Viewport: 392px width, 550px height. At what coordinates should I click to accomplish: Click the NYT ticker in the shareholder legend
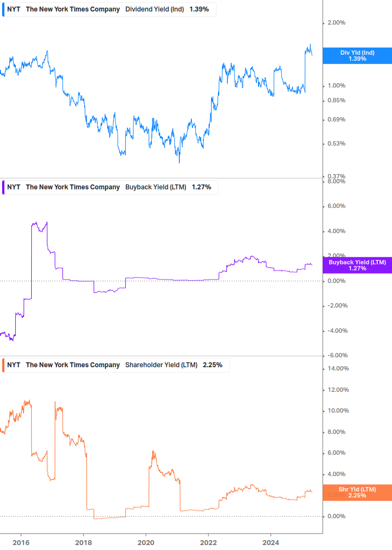(14, 365)
